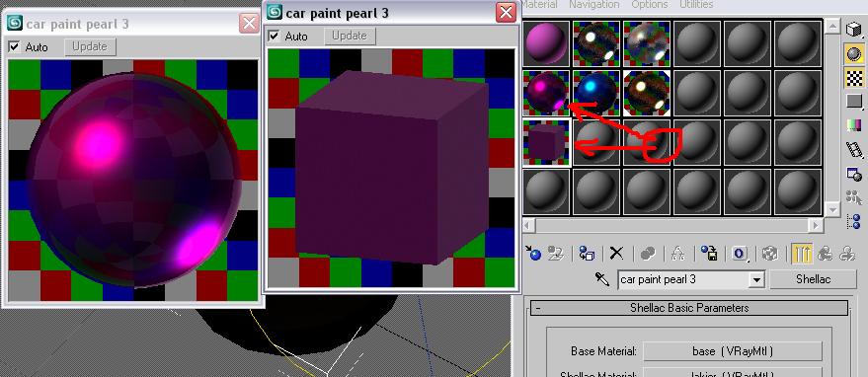
Task: Uncheck Auto in the cube preview window
Action: click(274, 36)
